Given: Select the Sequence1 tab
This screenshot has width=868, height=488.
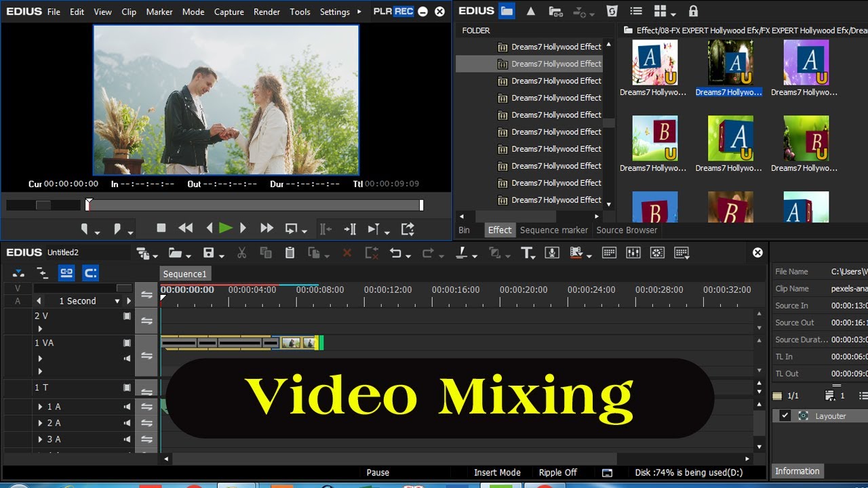Looking at the screenshot, I should (x=184, y=274).
